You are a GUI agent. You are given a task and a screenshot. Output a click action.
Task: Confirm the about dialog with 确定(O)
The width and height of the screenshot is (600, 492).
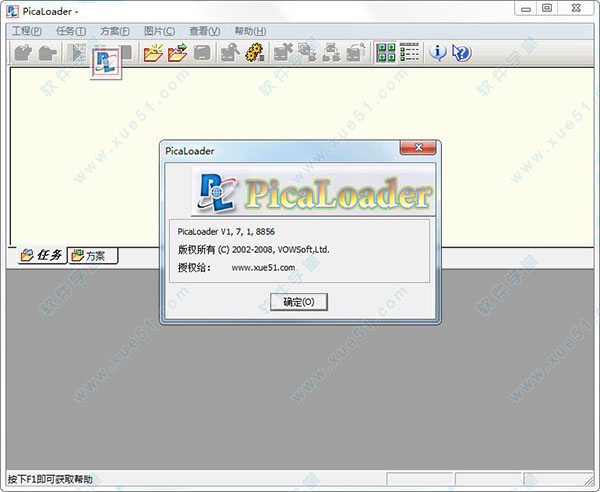pyautogui.click(x=299, y=302)
